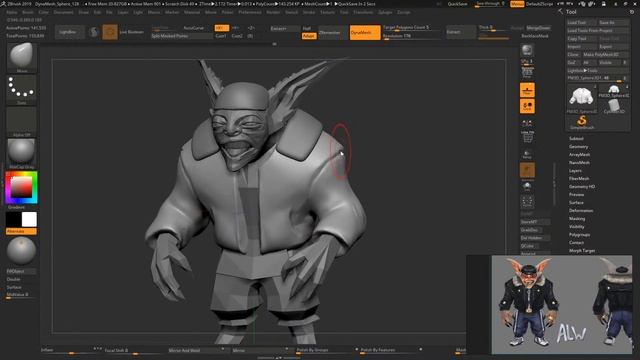Select the Cylinder3D tool thumbnail
The height and width of the screenshot is (360, 640).
tap(613, 107)
